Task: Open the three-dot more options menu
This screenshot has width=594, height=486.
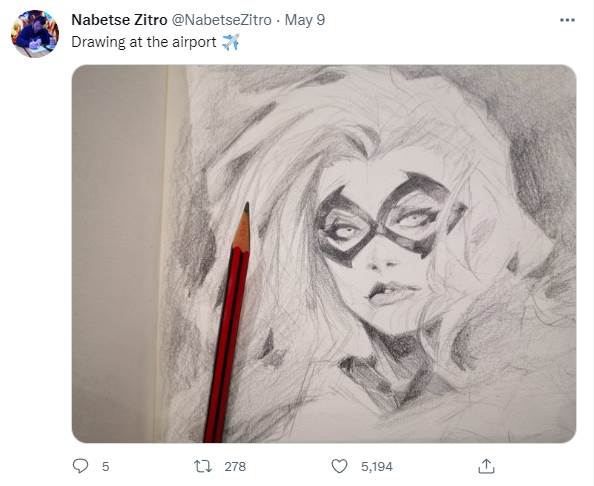Action: click(567, 20)
